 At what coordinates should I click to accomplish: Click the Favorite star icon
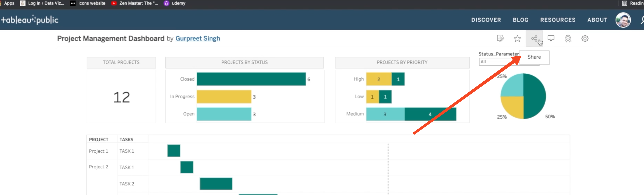click(517, 38)
